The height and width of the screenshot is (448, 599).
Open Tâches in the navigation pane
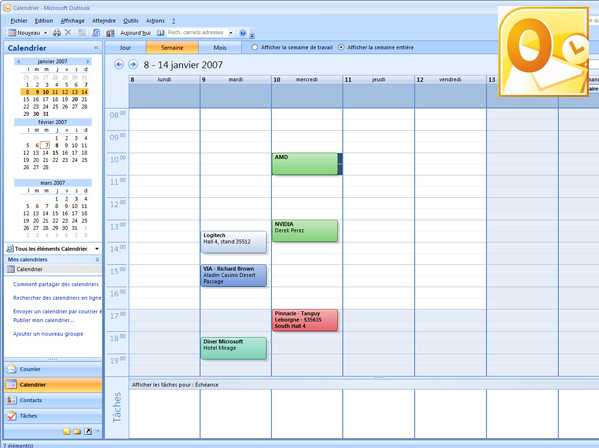pyautogui.click(x=53, y=416)
